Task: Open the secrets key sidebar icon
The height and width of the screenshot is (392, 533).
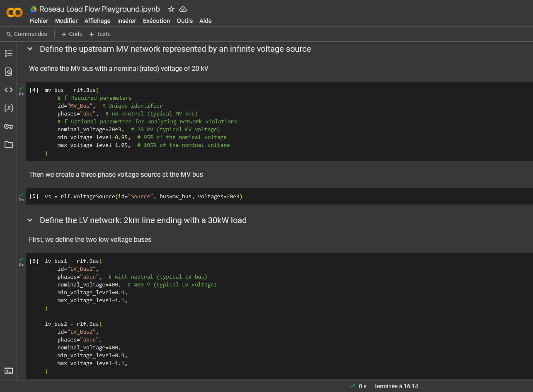Action: coord(9,126)
